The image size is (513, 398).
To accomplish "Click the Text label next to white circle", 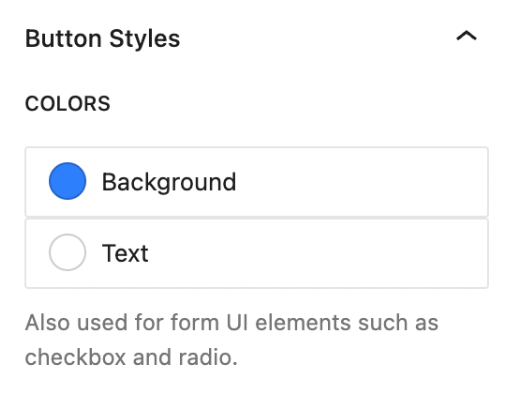I will point(125,253).
